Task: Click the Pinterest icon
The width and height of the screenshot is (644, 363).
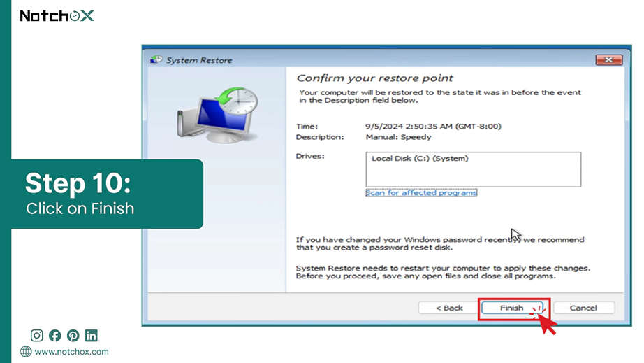Action: click(73, 336)
